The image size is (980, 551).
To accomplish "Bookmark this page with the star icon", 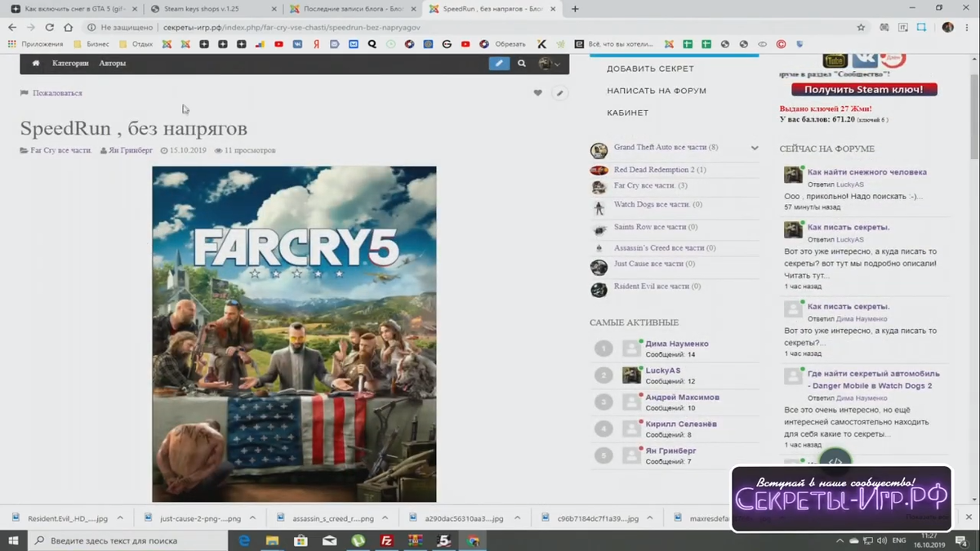I will click(861, 27).
